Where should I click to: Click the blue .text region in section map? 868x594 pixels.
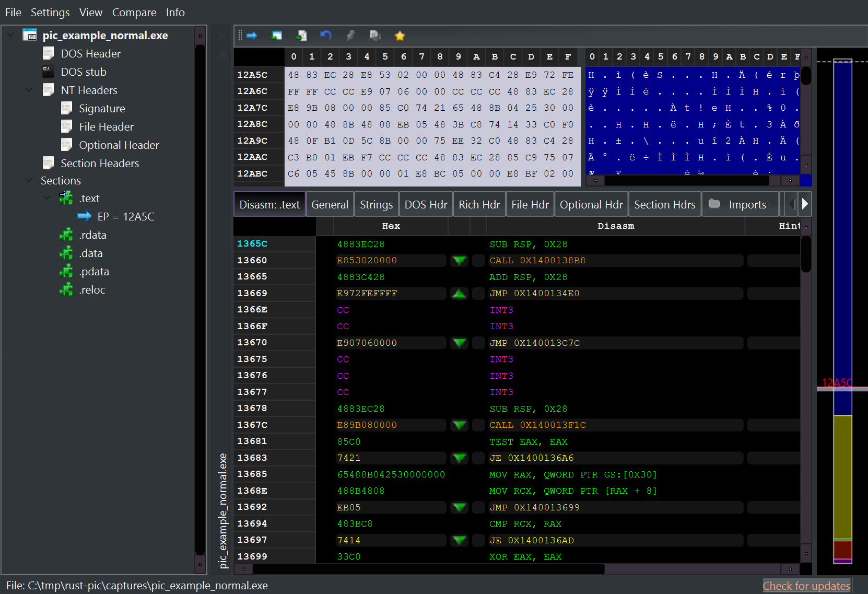click(842, 238)
